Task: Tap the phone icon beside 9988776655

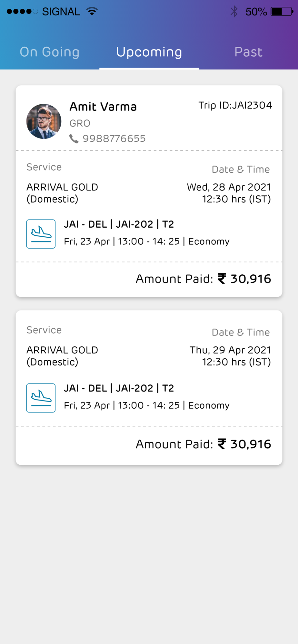Action: 74,139
